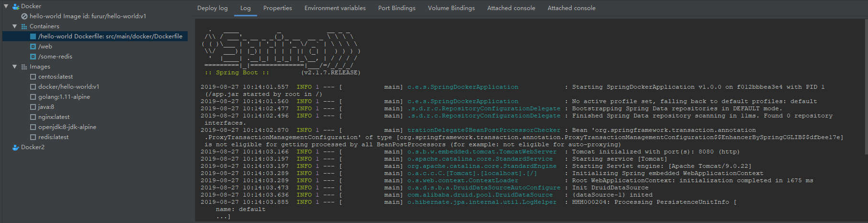
Task: Collapse the Containers group
Action: tap(15, 26)
